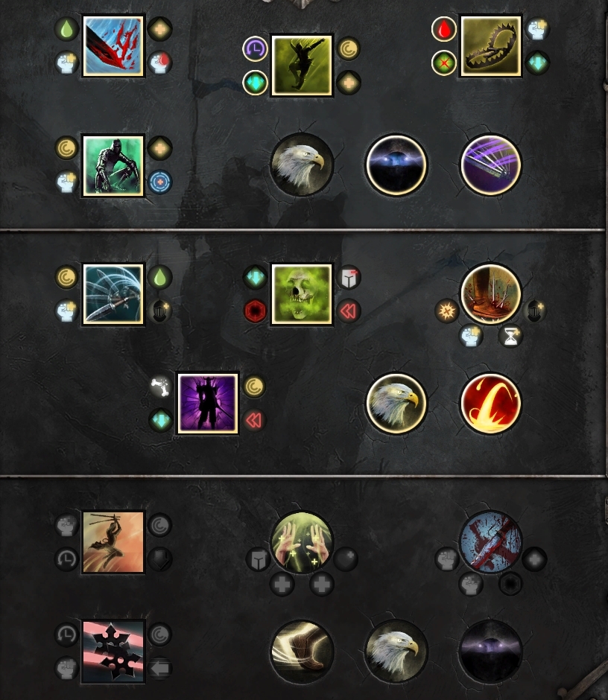Select the red double-arrow rune by skull skill
608x700 pixels.
tap(349, 311)
